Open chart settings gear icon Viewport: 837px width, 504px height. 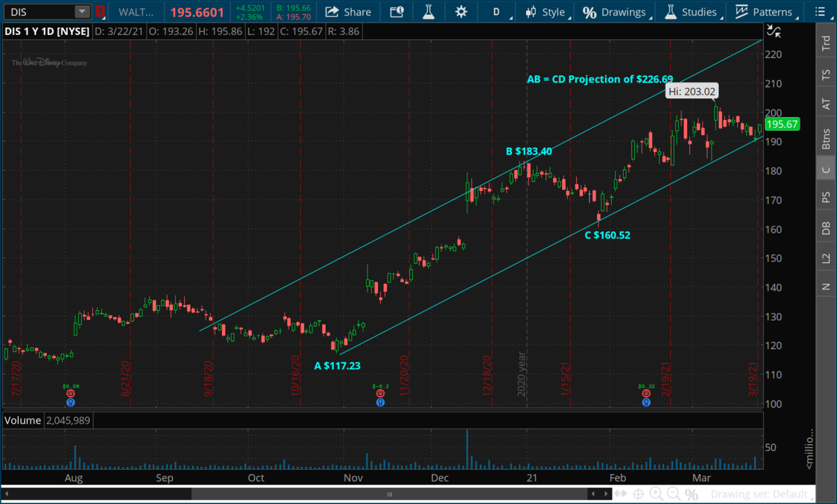pos(461,12)
